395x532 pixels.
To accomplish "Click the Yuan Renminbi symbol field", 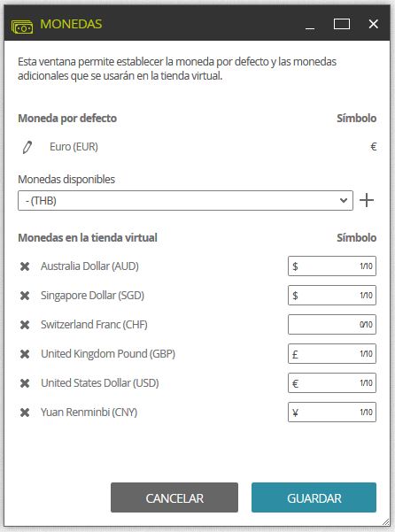I will [x=332, y=412].
